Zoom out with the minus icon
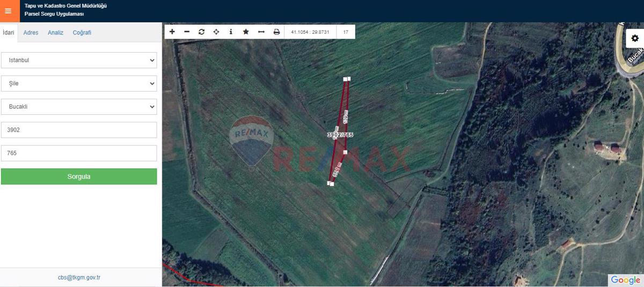The image size is (644, 287). pyautogui.click(x=187, y=32)
